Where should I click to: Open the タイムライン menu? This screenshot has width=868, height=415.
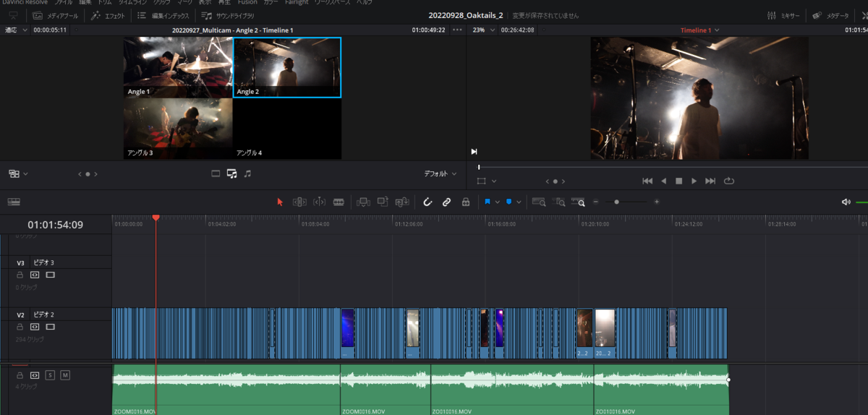click(131, 2)
